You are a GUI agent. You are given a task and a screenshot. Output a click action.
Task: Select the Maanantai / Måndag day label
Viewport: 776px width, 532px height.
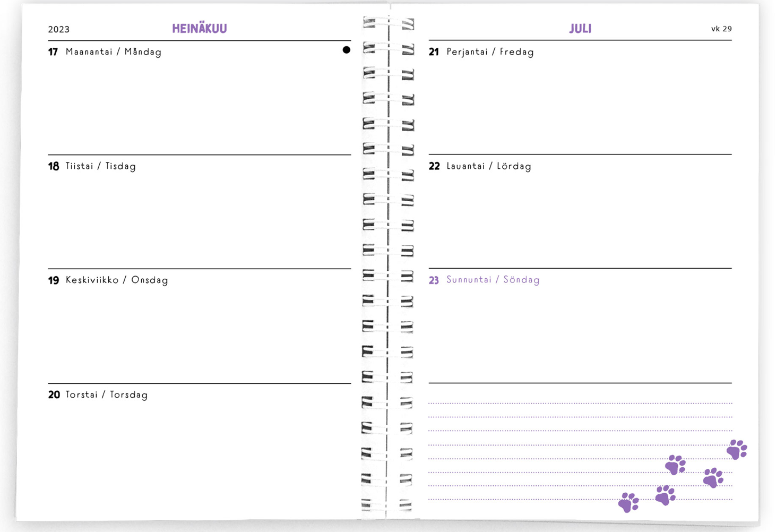[x=114, y=52]
